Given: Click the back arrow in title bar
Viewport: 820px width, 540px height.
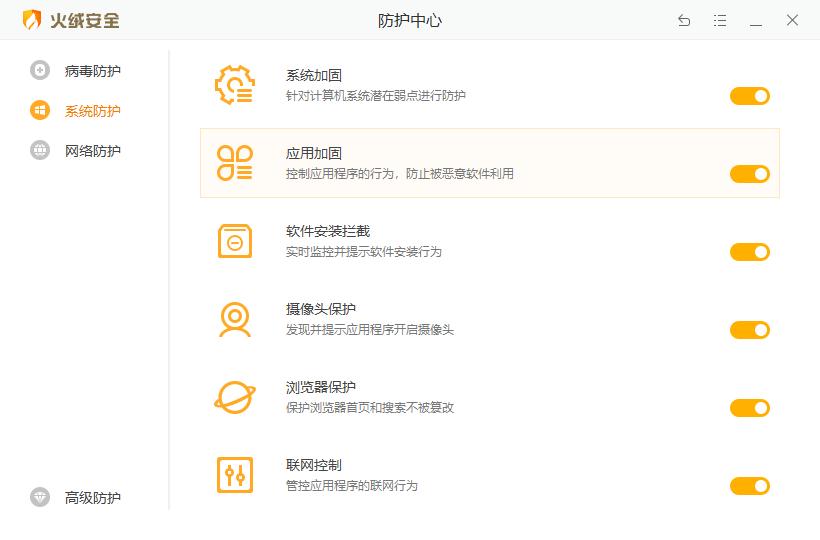Looking at the screenshot, I should point(684,20).
